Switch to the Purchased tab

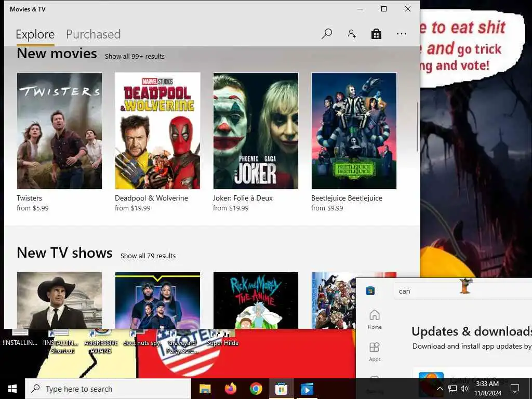click(x=94, y=34)
